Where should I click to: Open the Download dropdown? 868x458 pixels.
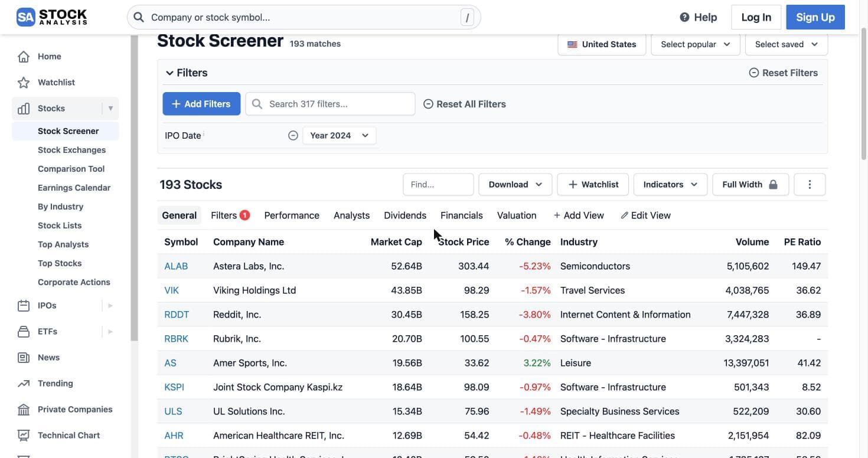click(515, 185)
